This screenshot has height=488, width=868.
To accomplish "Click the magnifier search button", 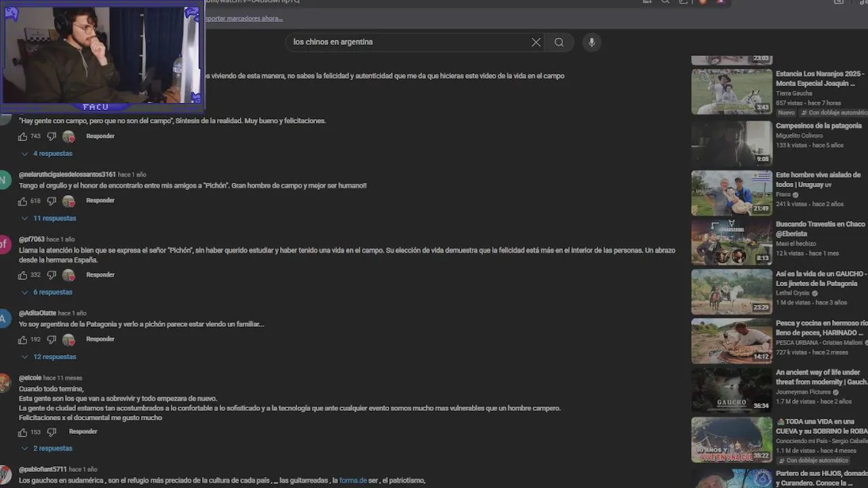I will click(559, 42).
